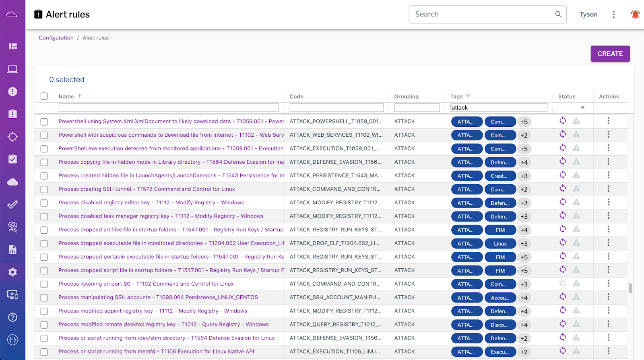The height and width of the screenshot is (360, 644).
Task: Focus the Grouping filter input field
Action: tap(417, 108)
